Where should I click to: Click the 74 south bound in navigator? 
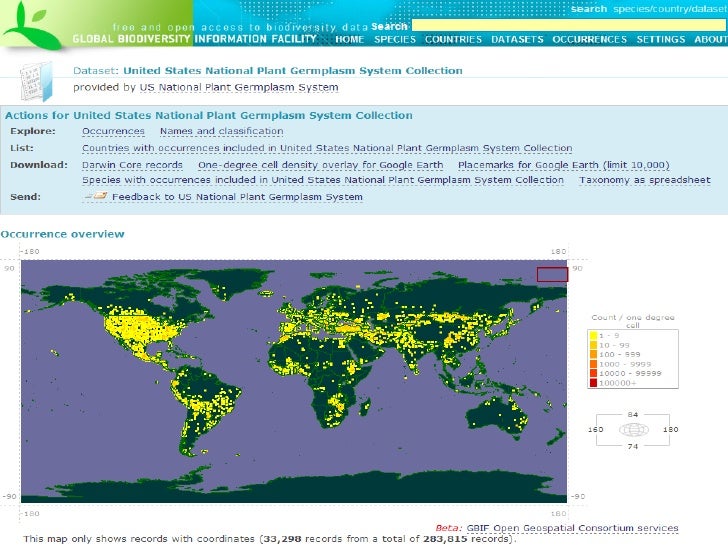(633, 446)
